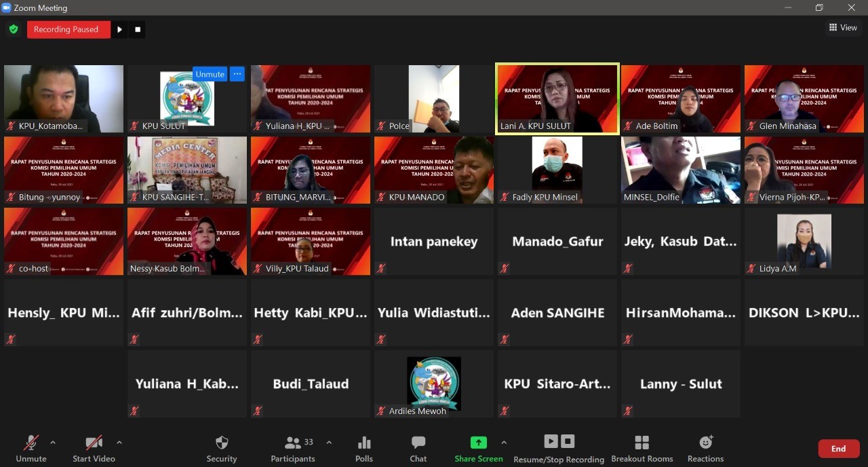Expand Share Screen options arrow
Screen dimensions: 868x467
(504, 443)
